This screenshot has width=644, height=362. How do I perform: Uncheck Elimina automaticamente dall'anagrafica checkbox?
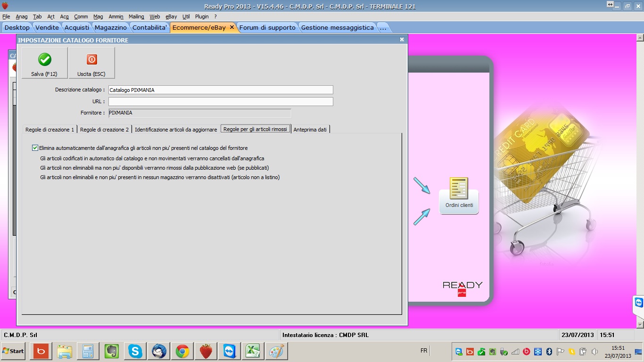(x=35, y=148)
